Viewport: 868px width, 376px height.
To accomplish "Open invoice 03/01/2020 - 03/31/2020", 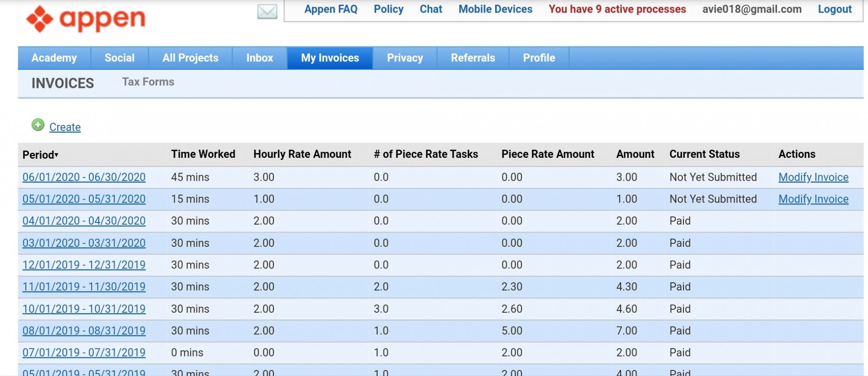I will (x=84, y=243).
